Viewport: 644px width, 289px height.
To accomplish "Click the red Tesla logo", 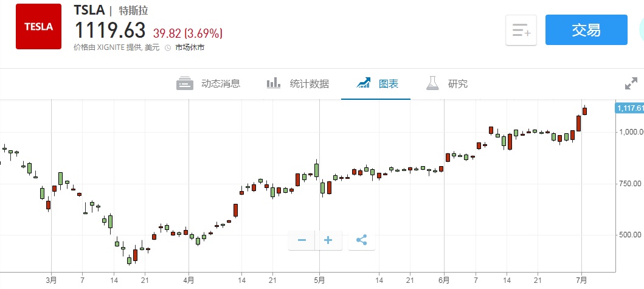I will point(38,27).
